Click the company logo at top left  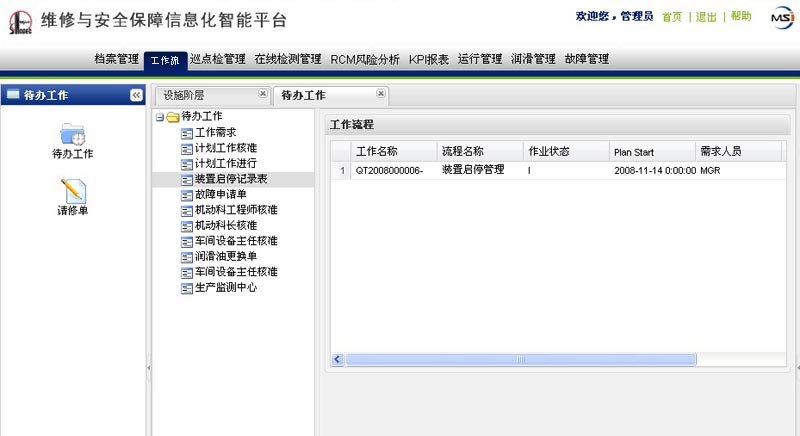[x=21, y=20]
